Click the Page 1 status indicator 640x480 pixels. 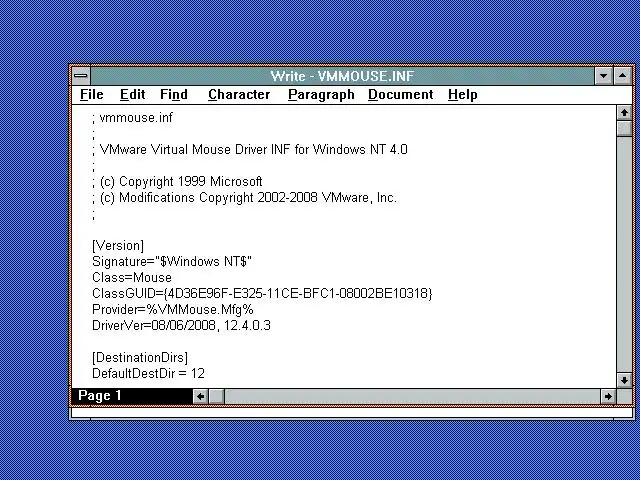pyautogui.click(x=132, y=396)
